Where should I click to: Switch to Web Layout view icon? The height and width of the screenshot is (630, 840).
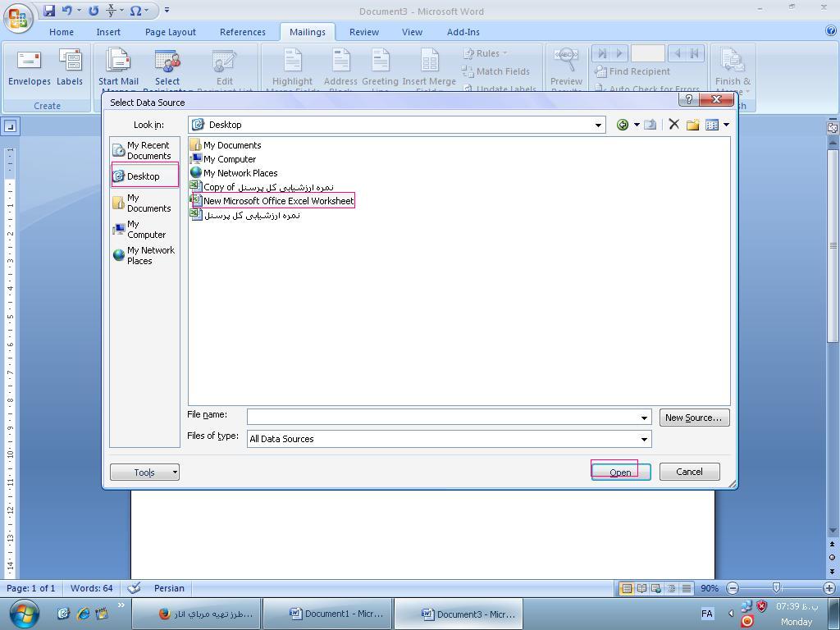click(656, 588)
